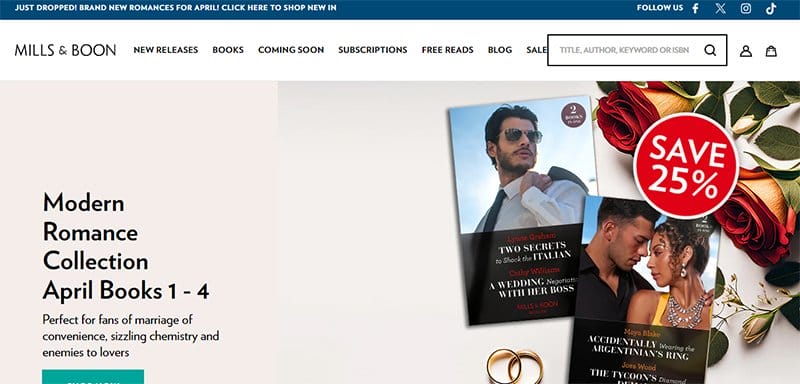Open the Free Reads menu
The width and height of the screenshot is (800, 384).
point(447,50)
